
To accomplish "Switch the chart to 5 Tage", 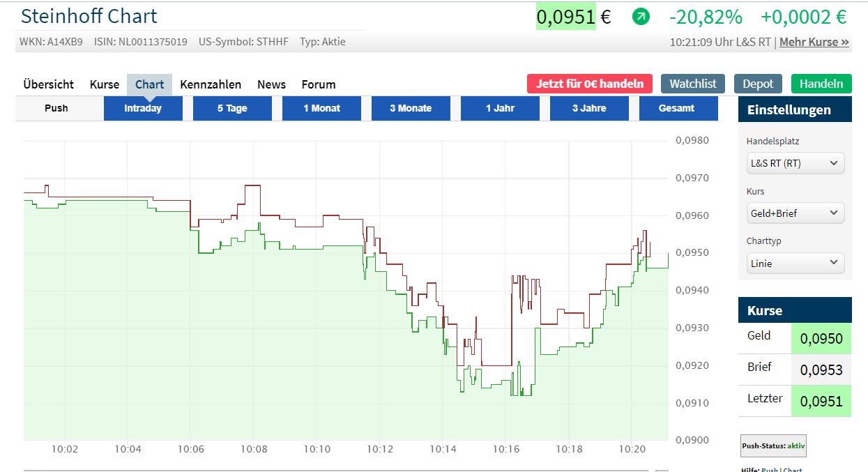I will coord(232,108).
